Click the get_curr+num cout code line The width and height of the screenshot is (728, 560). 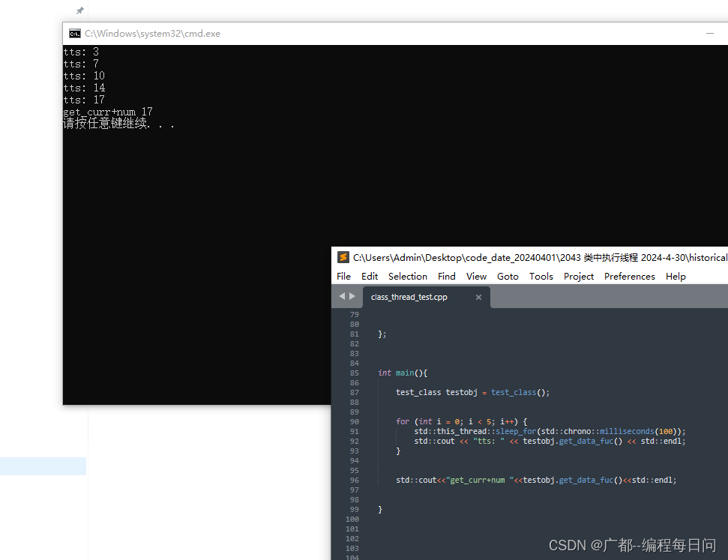536,480
